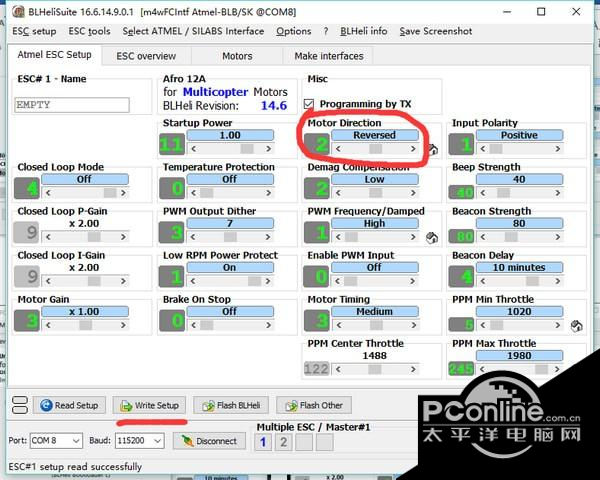Image resolution: width=600 pixels, height=480 pixels.
Task: Select ESC number 2 button
Action: pos(284,442)
